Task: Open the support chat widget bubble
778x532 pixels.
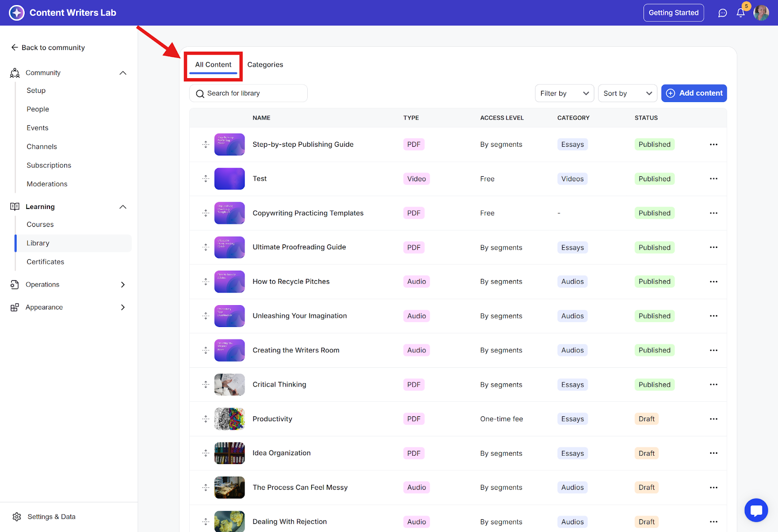Action: pyautogui.click(x=756, y=510)
